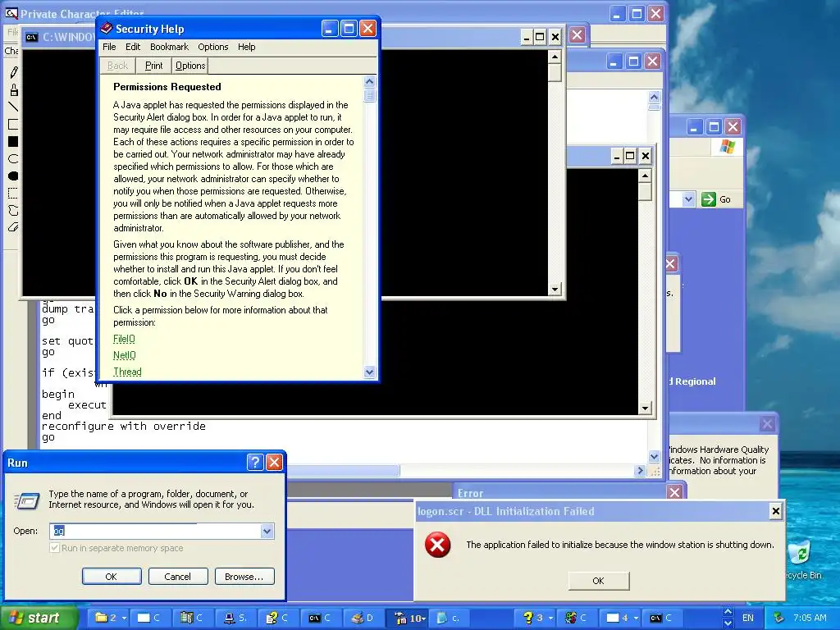840x630 pixels.
Task: Click the Print toolbar button in Security Help
Action: pyautogui.click(x=153, y=66)
